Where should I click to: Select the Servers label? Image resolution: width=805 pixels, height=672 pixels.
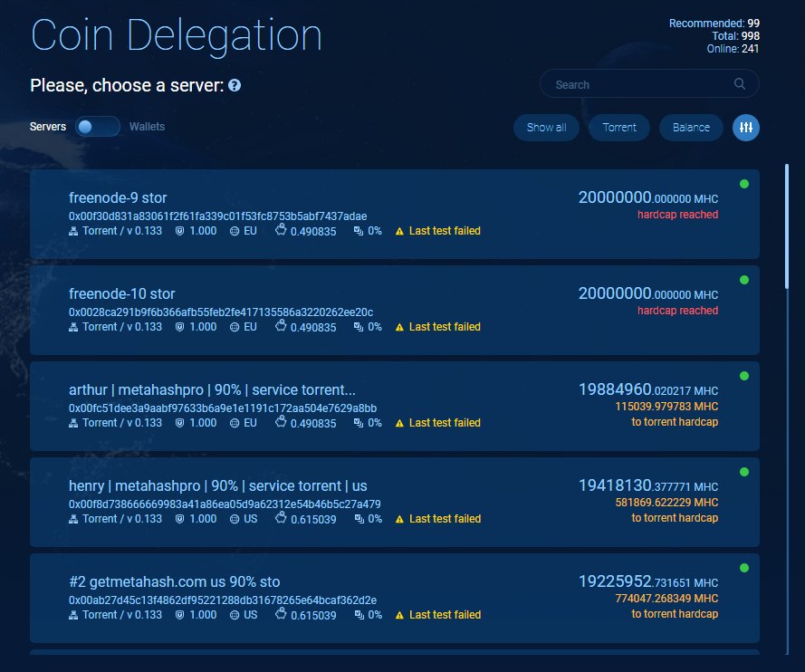click(x=48, y=126)
